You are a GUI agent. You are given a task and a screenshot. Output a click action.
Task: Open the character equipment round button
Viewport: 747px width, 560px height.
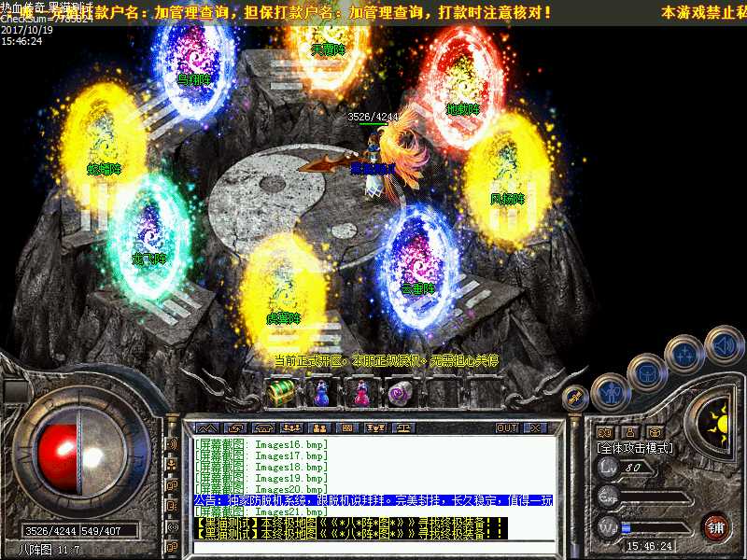(611, 393)
